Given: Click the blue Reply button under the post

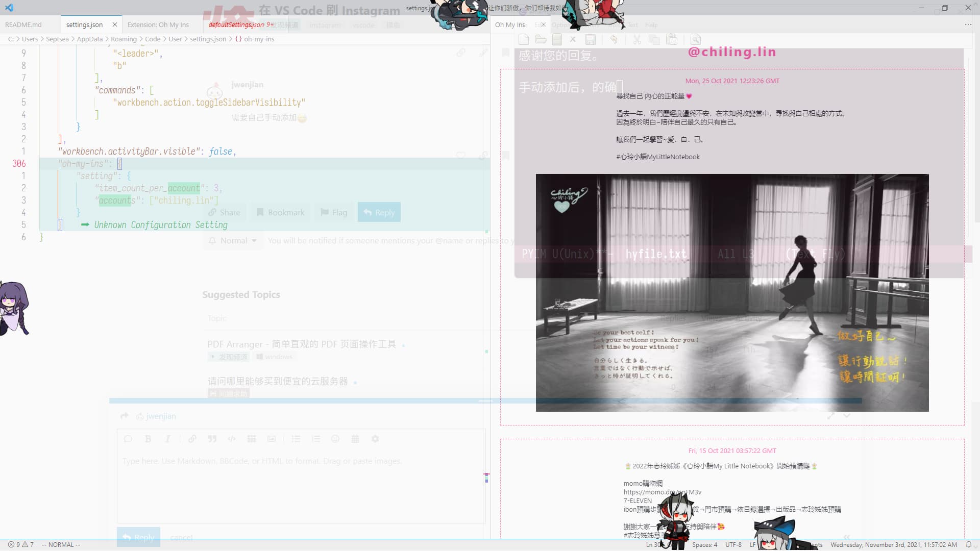Looking at the screenshot, I should pos(379,212).
